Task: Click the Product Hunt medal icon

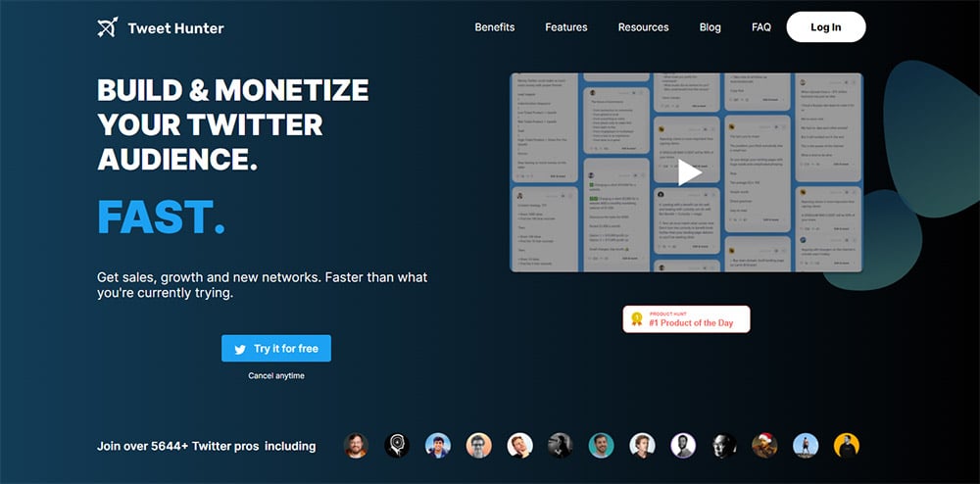Action: click(637, 319)
